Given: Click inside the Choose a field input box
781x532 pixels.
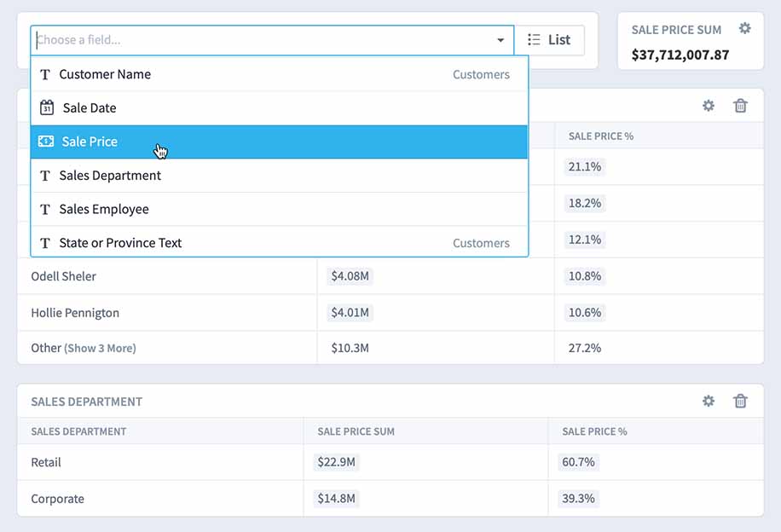Looking at the screenshot, I should tap(256, 40).
